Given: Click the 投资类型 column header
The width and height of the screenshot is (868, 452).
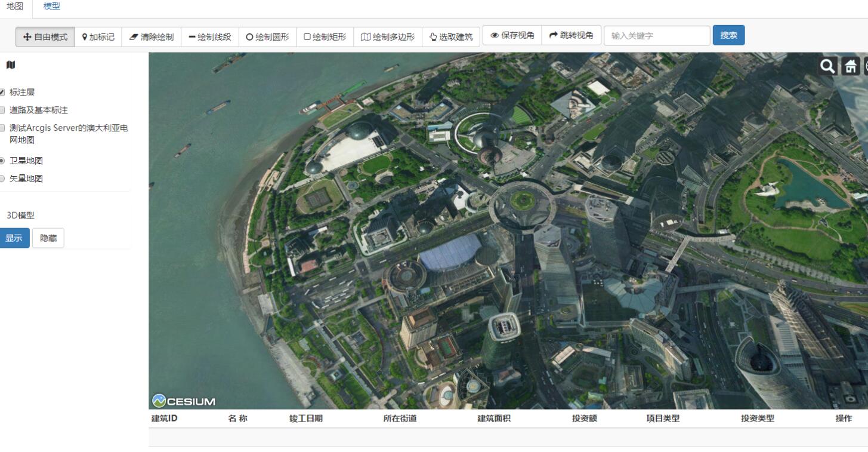Looking at the screenshot, I should coord(758,419).
